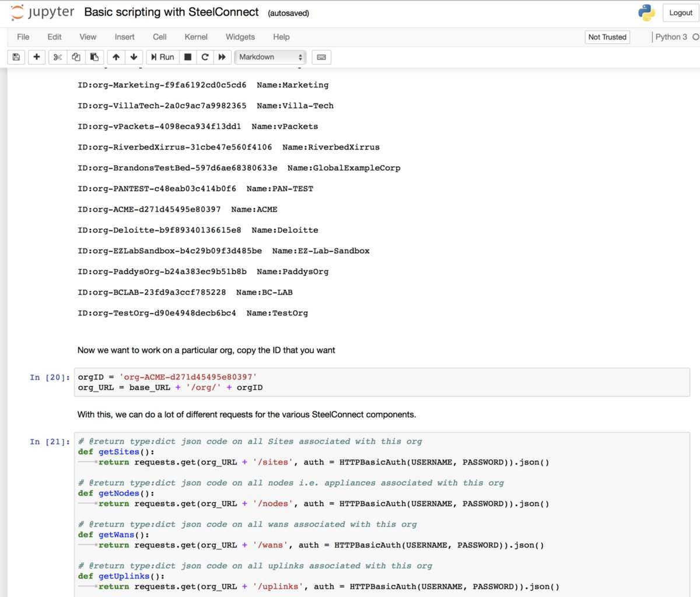Move selected cell down arrow
Screen dimensions: 700x597
pos(134,57)
